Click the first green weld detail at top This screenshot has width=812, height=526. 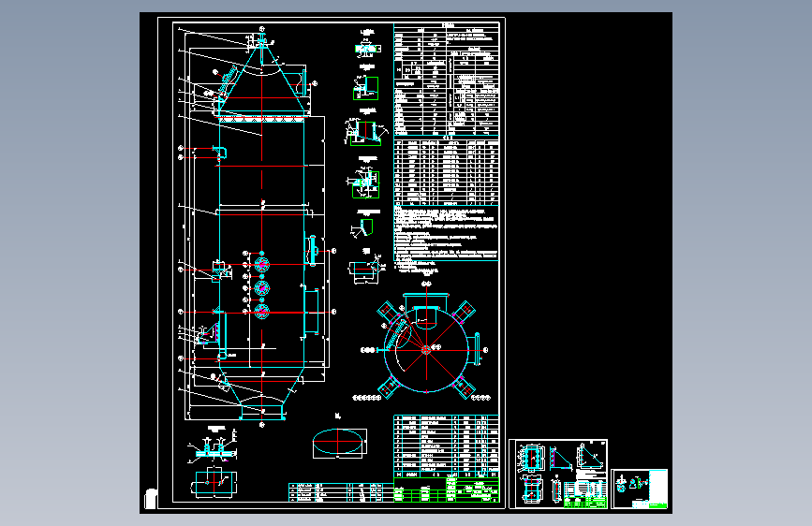367,49
